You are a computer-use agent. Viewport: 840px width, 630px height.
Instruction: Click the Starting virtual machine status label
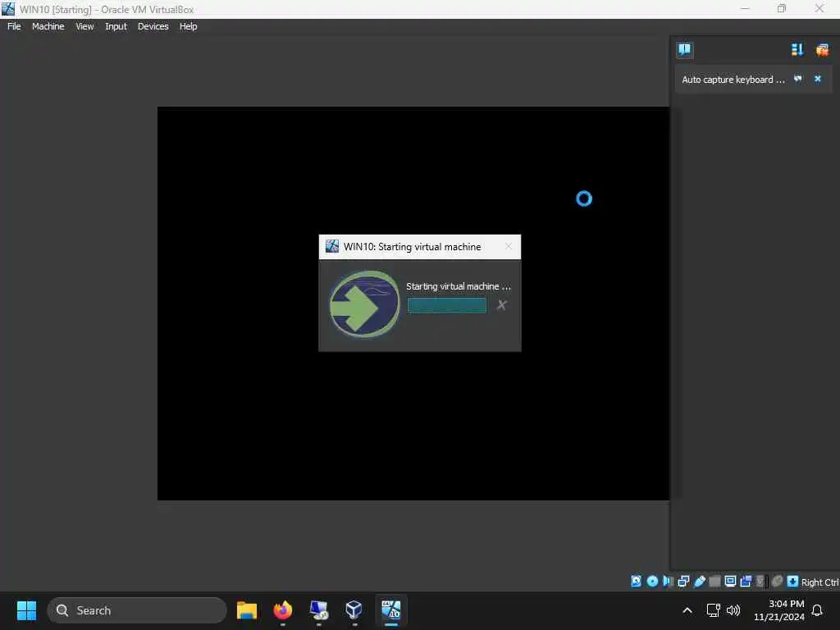click(458, 286)
